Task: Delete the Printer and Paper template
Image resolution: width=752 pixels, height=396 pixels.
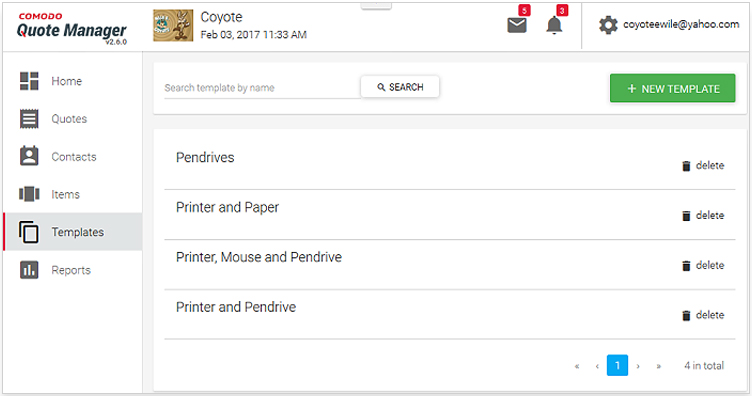Action: [703, 215]
